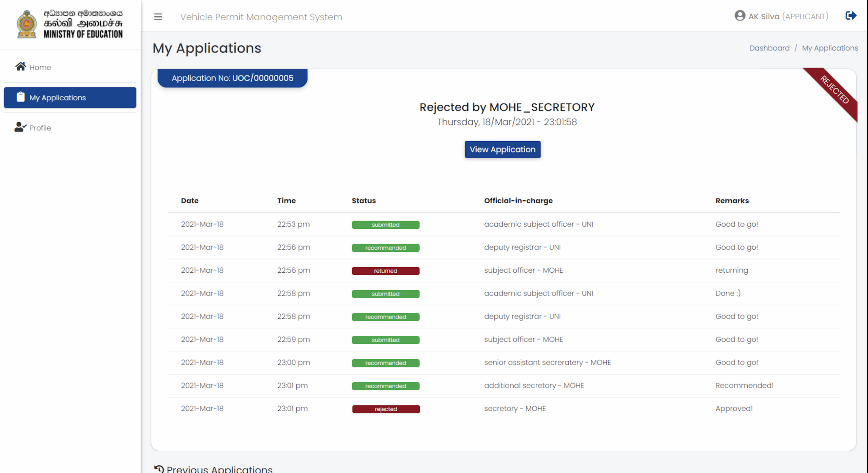868x473 pixels.
Task: Click the hamburger menu icon
Action: (x=158, y=17)
